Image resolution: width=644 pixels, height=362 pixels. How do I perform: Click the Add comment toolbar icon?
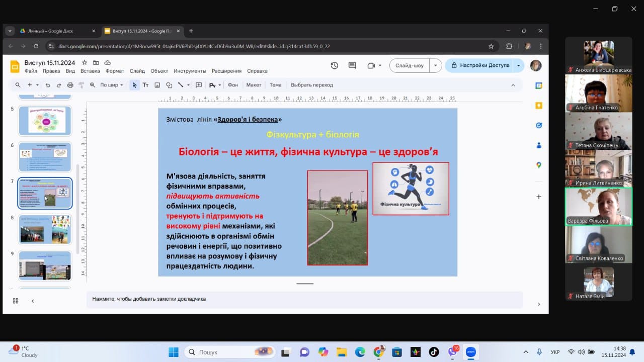click(x=199, y=85)
